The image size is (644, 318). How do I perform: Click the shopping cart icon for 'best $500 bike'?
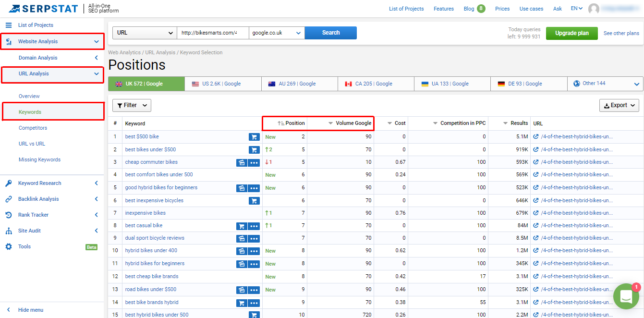pos(254,137)
